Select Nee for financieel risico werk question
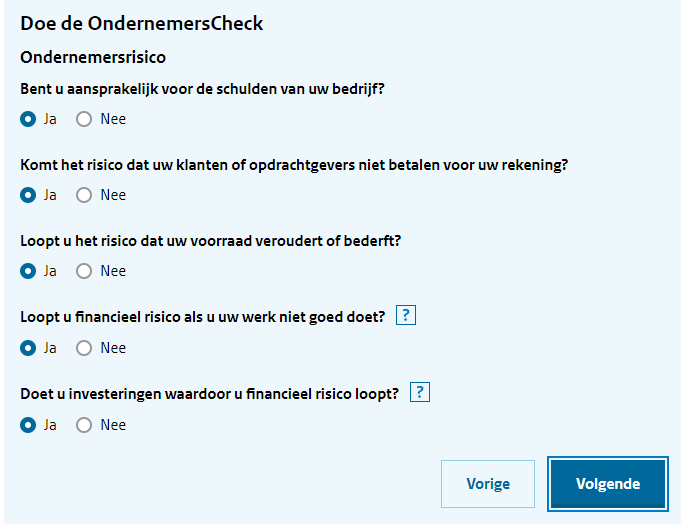Image resolution: width=693 pixels, height=526 pixels. [84, 348]
